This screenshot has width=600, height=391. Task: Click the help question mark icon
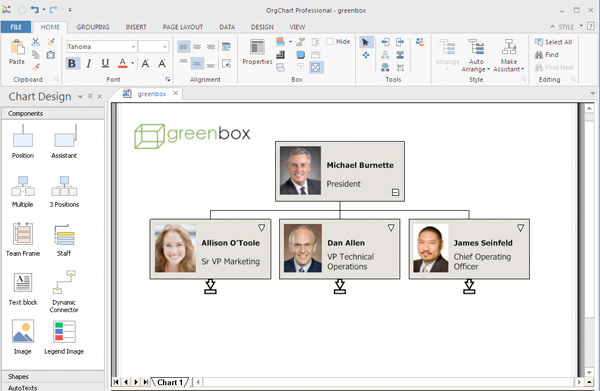click(x=591, y=26)
